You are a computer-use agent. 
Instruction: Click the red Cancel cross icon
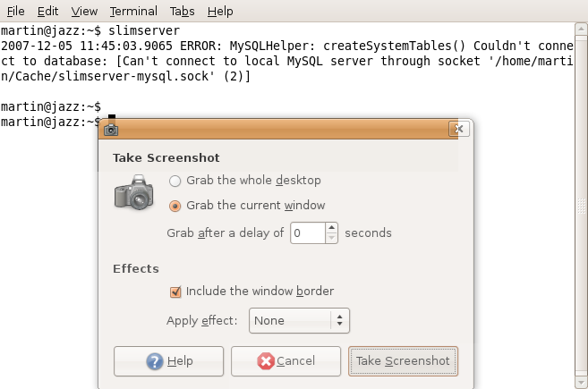coord(266,361)
